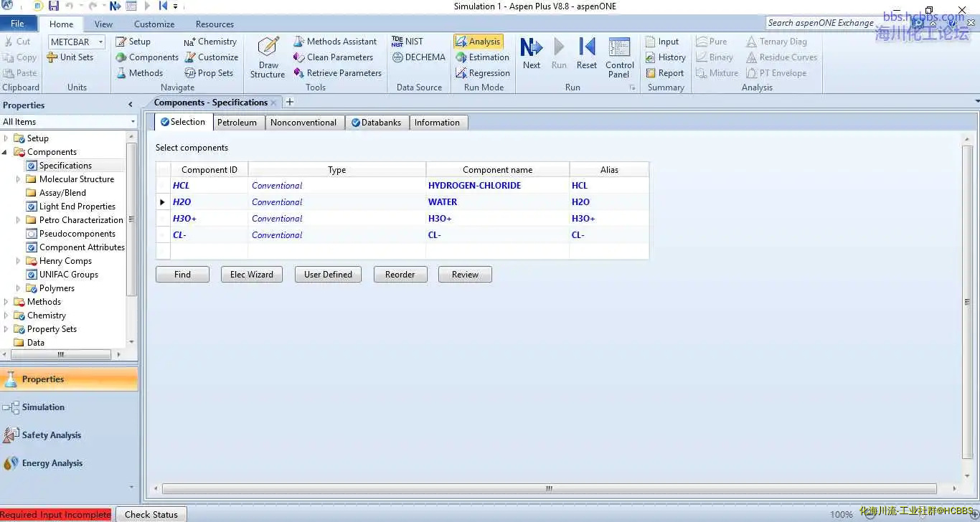Switch run mode to Analysis
This screenshot has width=980, height=522.
click(x=478, y=42)
